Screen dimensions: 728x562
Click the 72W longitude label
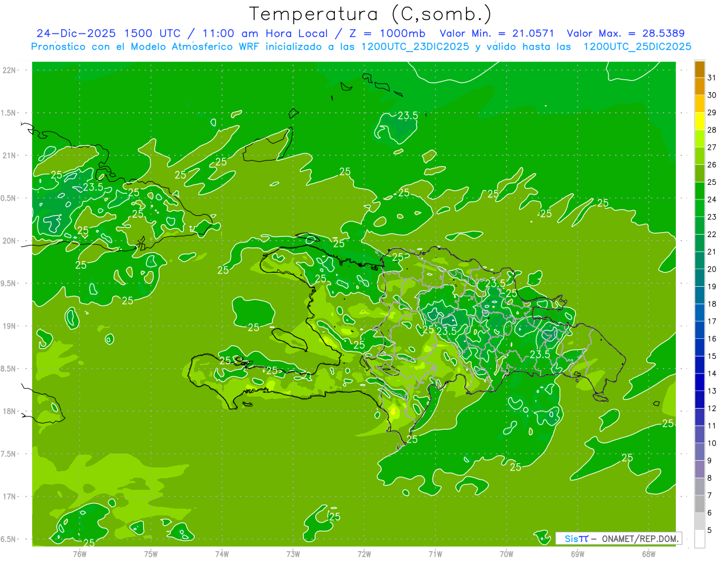click(364, 554)
